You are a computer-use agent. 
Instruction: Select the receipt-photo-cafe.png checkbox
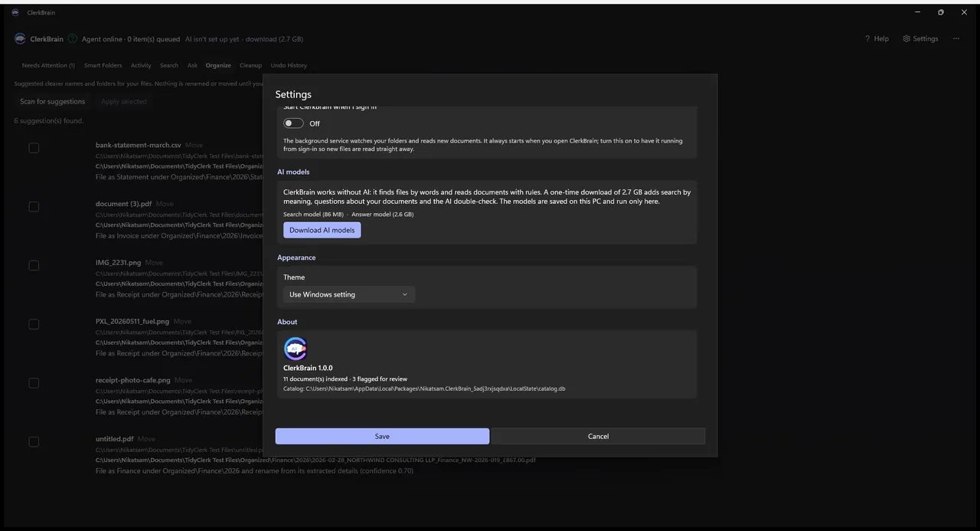34,383
